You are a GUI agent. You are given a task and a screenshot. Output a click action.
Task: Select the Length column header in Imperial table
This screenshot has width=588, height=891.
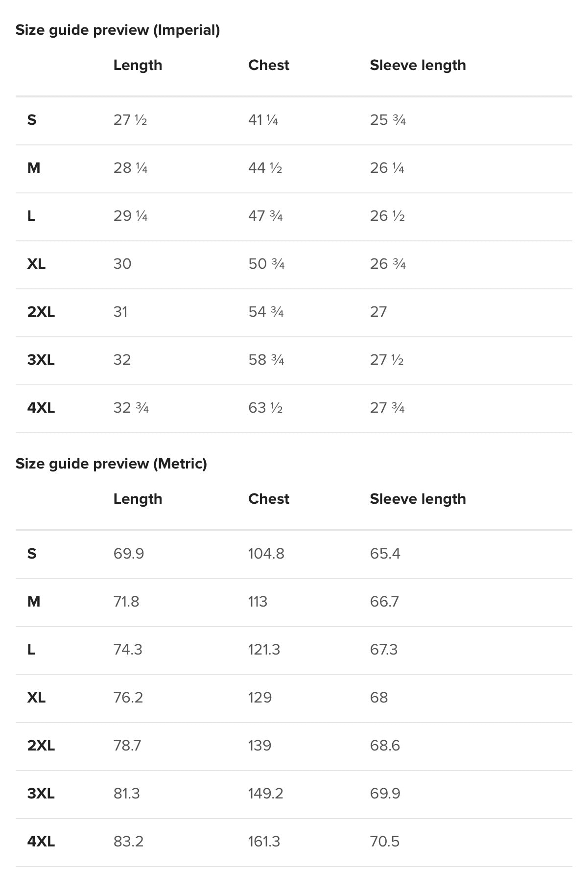tap(138, 65)
